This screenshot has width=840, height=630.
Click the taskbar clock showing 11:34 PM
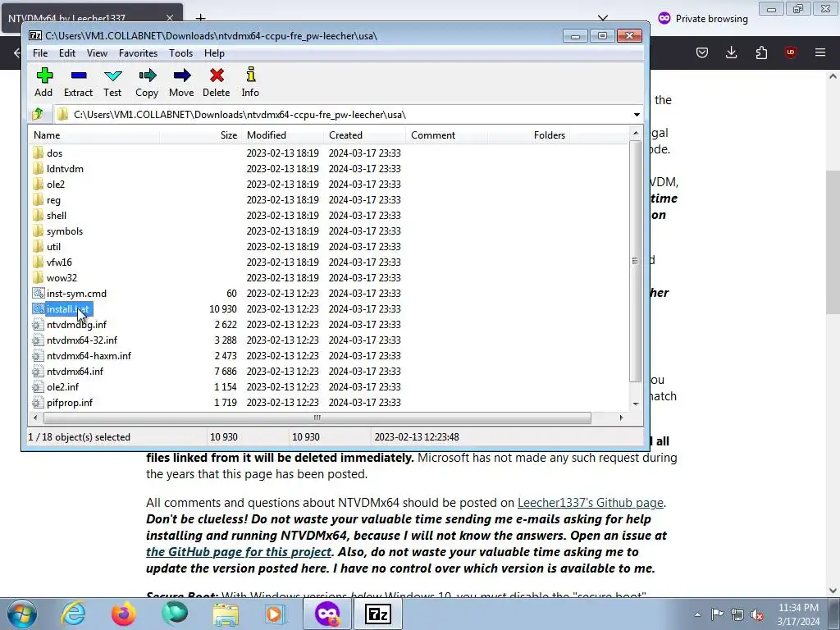pyautogui.click(x=798, y=614)
